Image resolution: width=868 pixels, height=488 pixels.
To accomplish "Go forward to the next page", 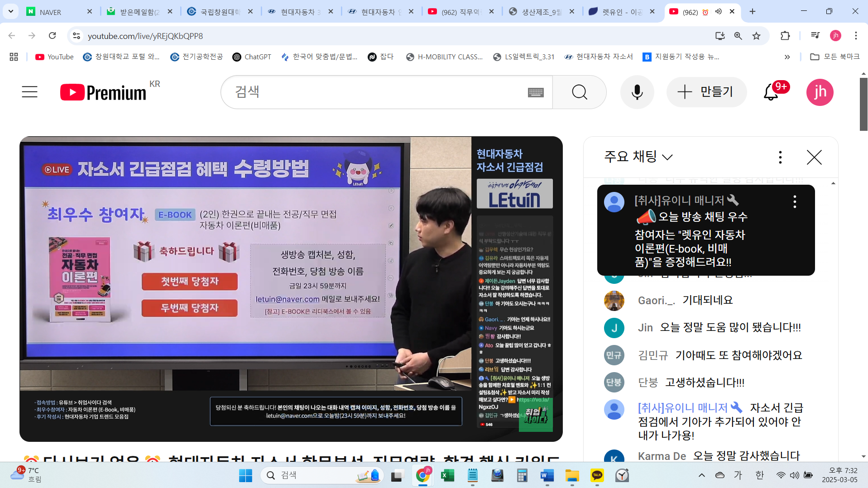I will coord(32,36).
